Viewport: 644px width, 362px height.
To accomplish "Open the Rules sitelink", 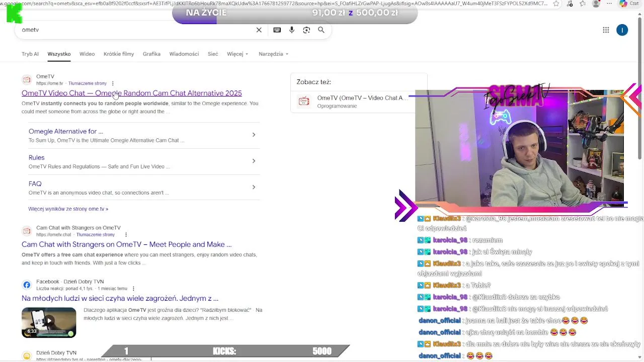I will pyautogui.click(x=37, y=157).
